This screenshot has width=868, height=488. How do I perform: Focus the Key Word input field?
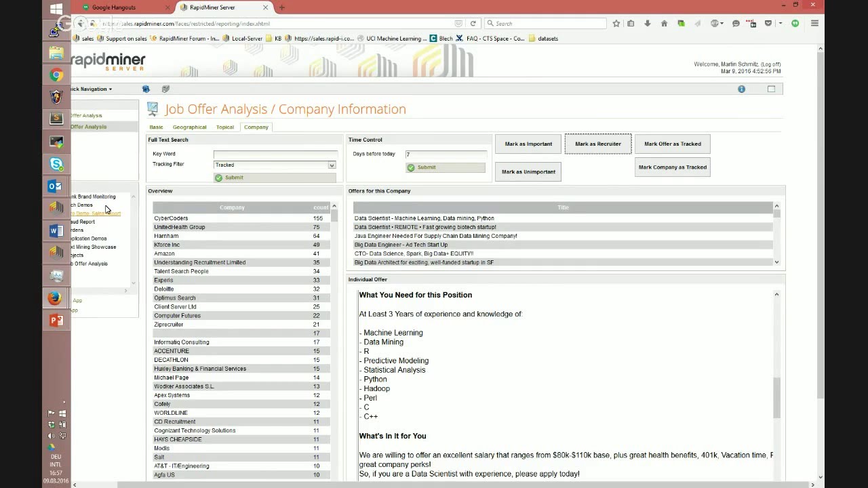[275, 155]
